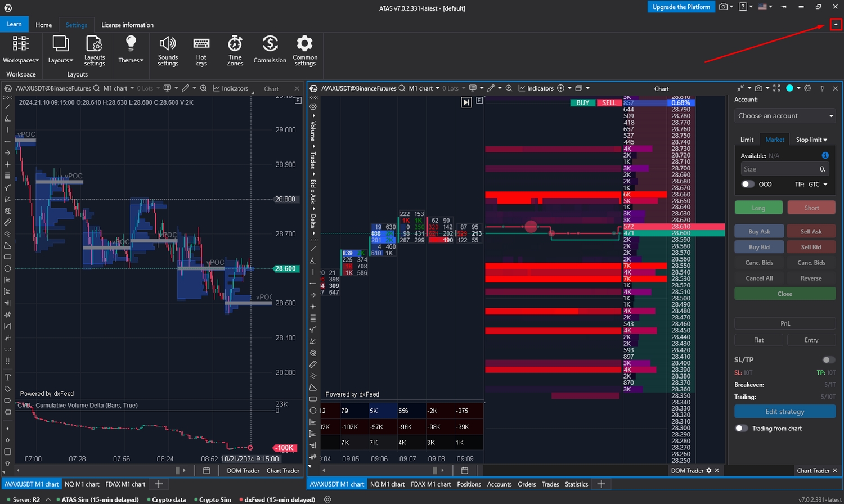Click the green Long button
Image resolution: width=844 pixels, height=504 pixels.
point(758,208)
